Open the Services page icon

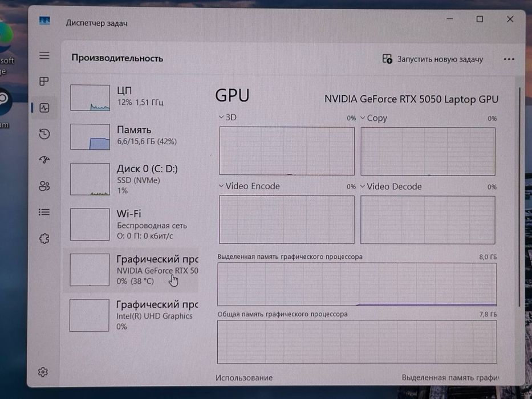pos(44,238)
